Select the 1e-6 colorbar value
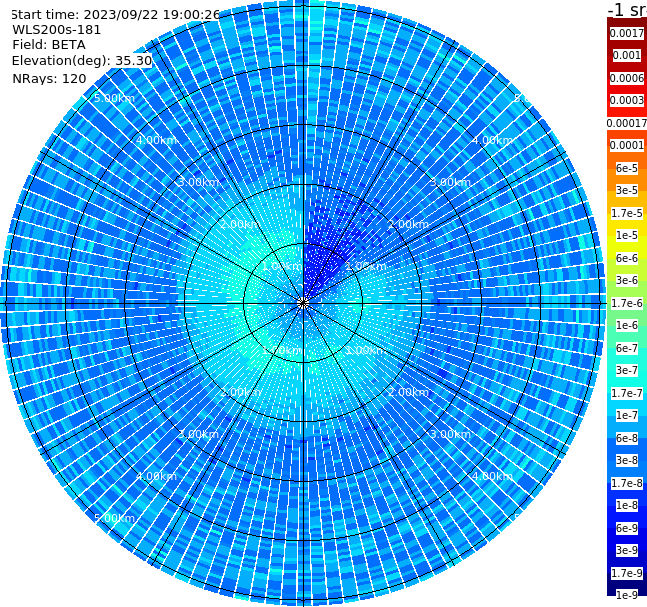 click(x=627, y=325)
